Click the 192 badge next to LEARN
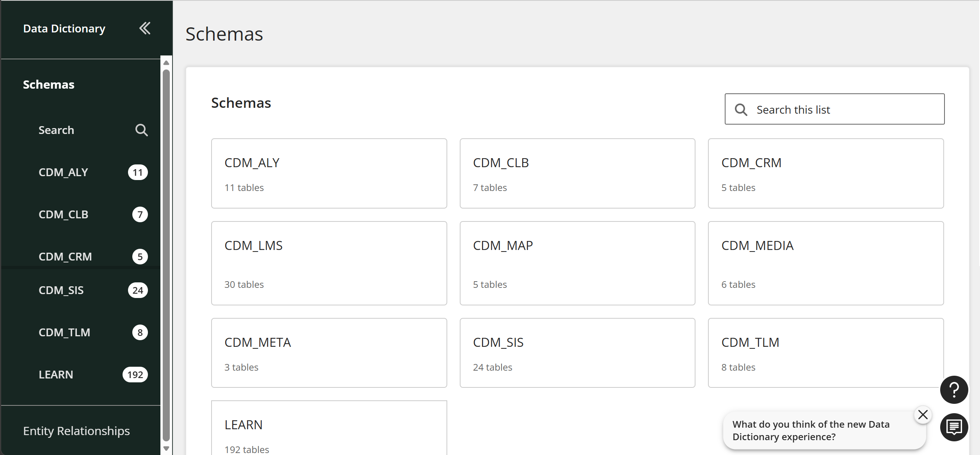 pyautogui.click(x=135, y=375)
